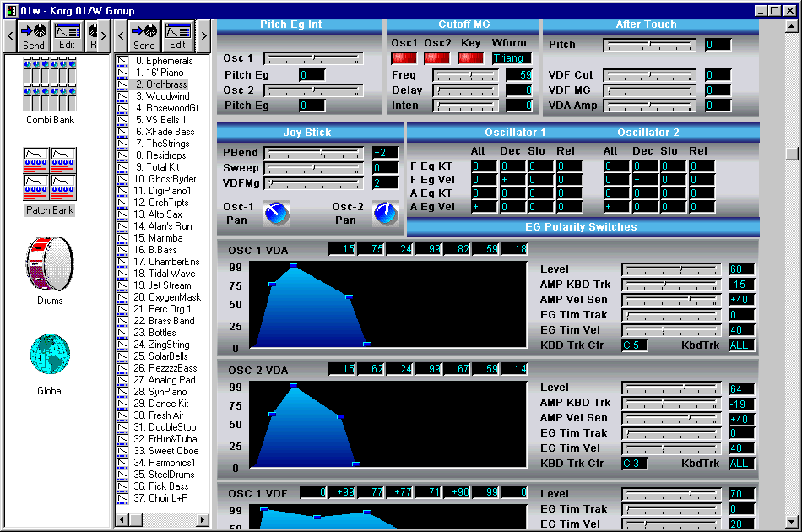Toggle the Key Cutoff MG switch
This screenshot has height=532, width=802.
[470, 58]
